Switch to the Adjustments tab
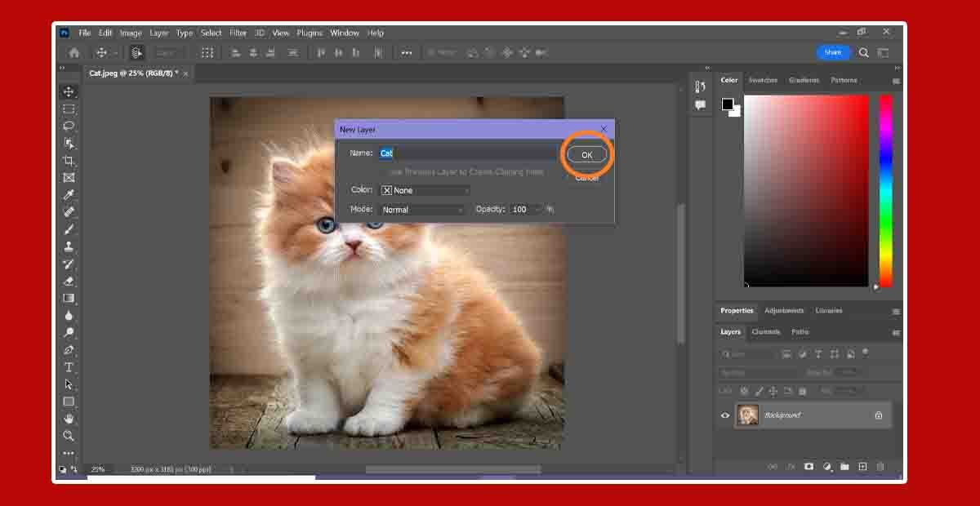Screen dimensions: 980x506 (784, 311)
